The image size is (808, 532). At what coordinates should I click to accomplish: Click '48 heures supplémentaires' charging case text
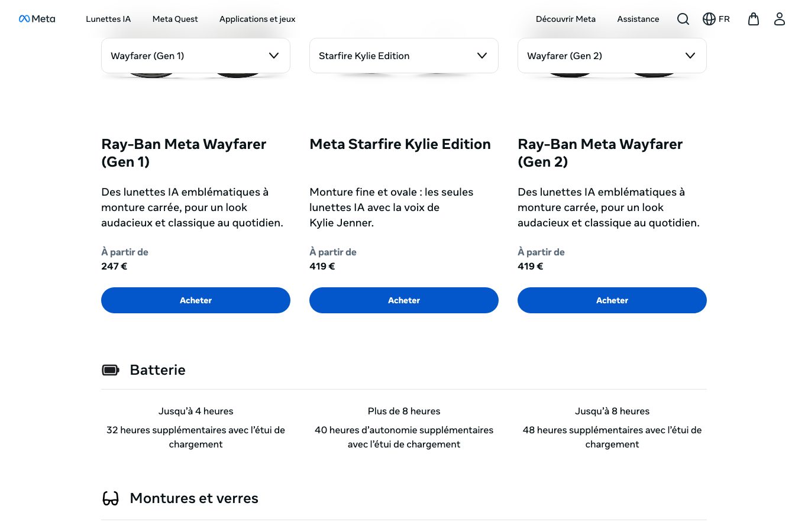click(x=612, y=437)
